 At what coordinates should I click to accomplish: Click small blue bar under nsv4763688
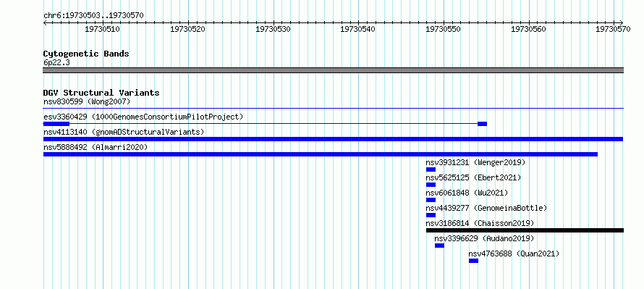473,261
